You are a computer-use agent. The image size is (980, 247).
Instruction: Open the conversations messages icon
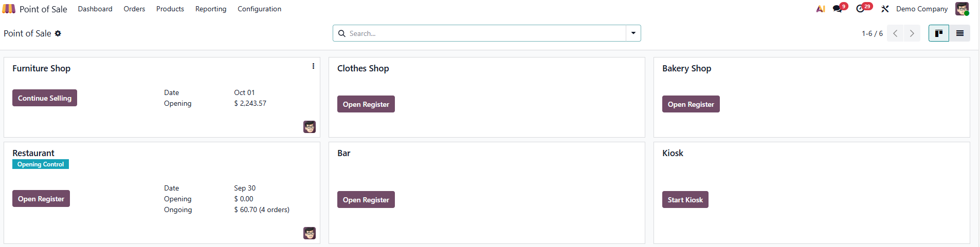tap(838, 9)
